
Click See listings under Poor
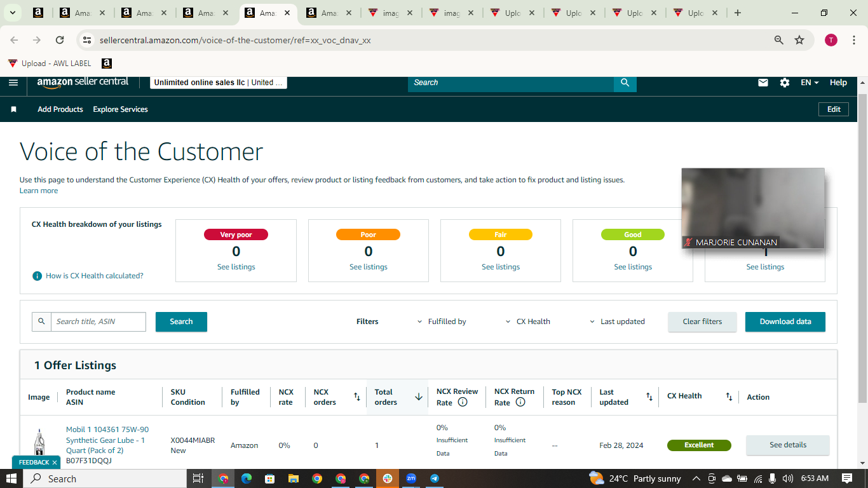(369, 267)
